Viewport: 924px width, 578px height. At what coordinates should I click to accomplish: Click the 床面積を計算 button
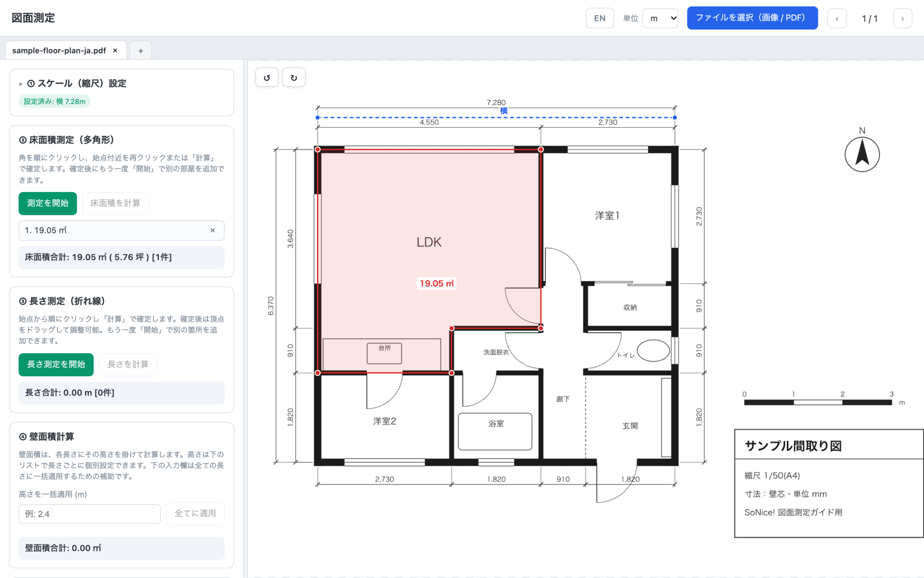tap(115, 203)
